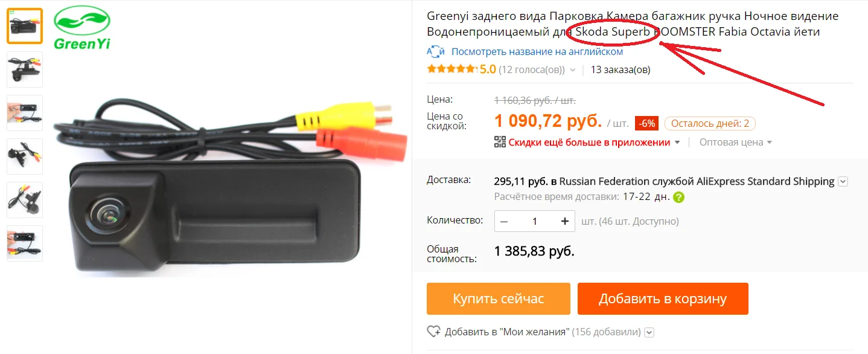Click Добавить в корзину button
This screenshot has height=354, width=868.
pyautogui.click(x=663, y=298)
